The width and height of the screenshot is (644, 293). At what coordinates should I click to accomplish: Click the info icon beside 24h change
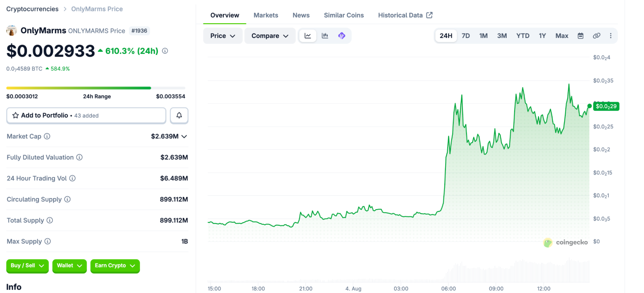tap(165, 51)
